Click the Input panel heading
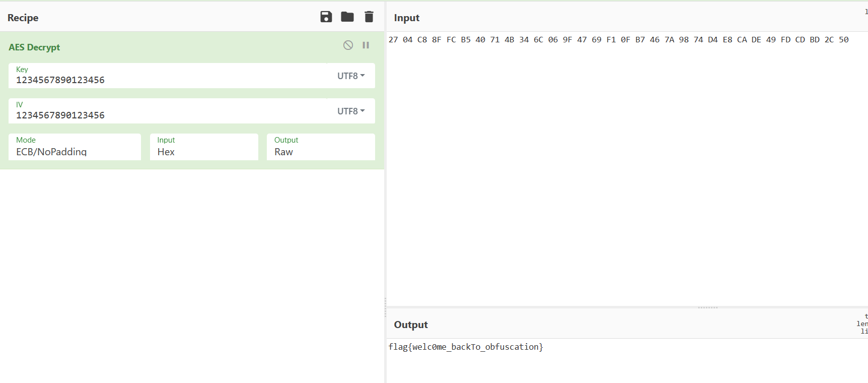This screenshot has height=383, width=868. click(x=407, y=18)
